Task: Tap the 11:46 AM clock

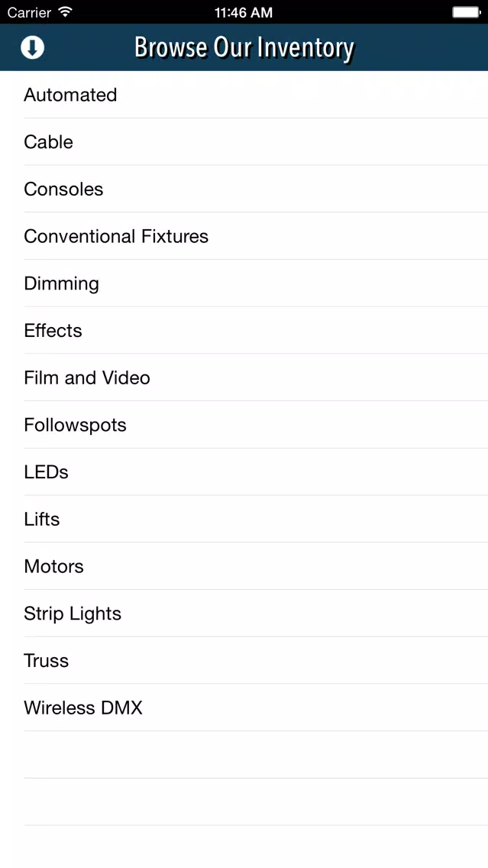Action: 244,12
